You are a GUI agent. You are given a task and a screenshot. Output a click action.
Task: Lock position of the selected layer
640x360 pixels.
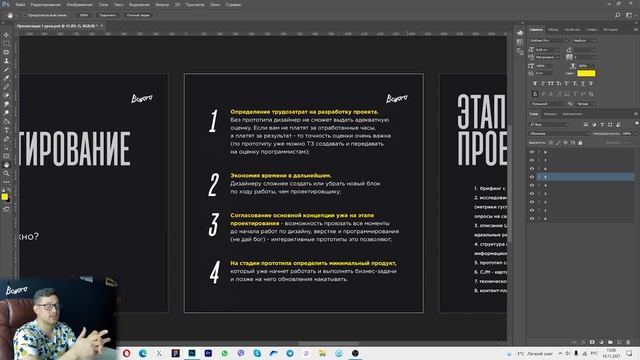point(565,143)
